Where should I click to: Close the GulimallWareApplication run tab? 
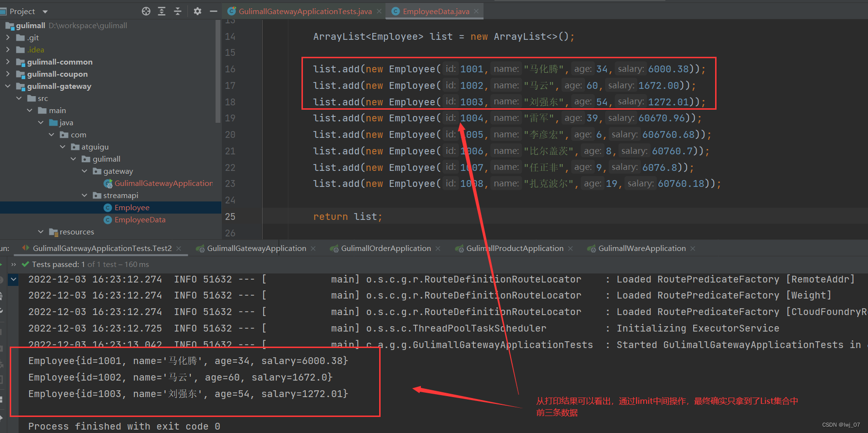click(693, 249)
